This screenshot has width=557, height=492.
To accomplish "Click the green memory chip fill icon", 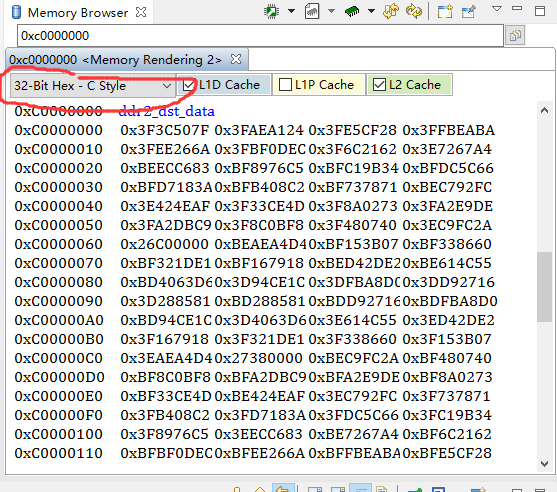I will tap(352, 11).
